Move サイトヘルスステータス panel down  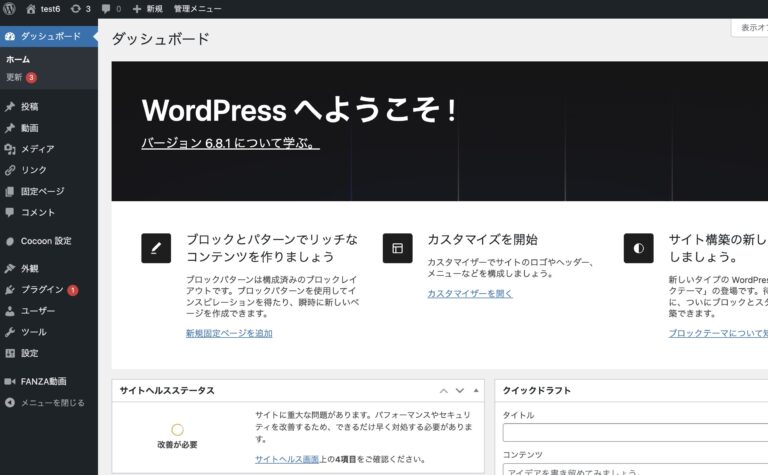click(460, 391)
